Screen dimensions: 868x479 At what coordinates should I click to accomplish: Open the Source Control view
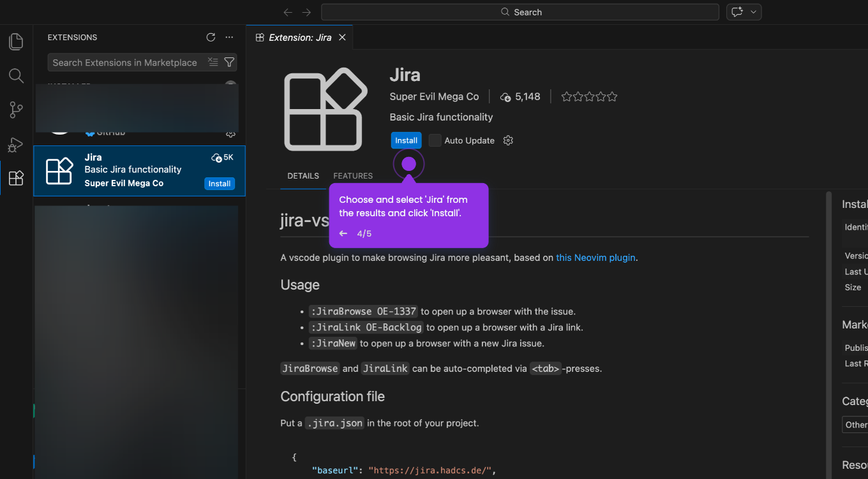click(16, 110)
